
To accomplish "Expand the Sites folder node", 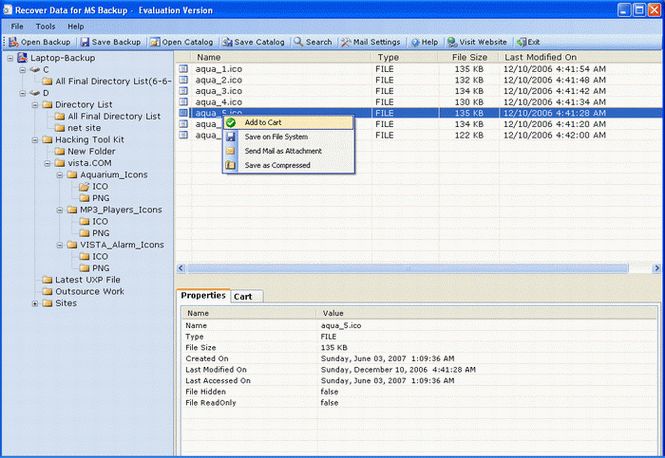I will point(35,303).
